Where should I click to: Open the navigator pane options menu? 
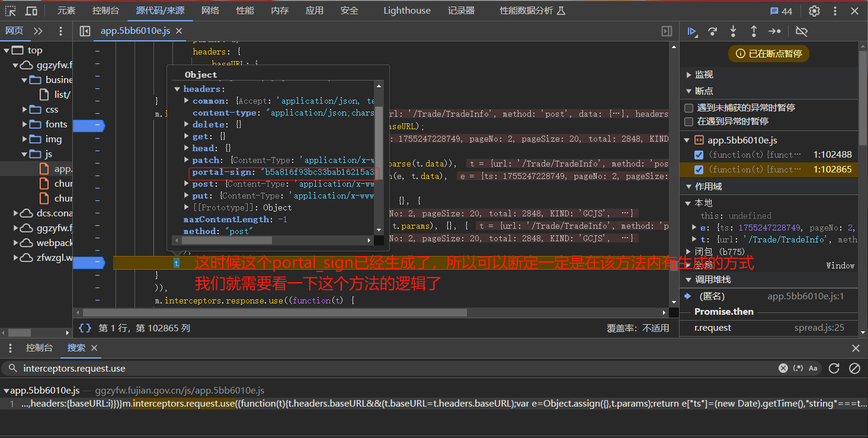pyautogui.click(x=60, y=31)
